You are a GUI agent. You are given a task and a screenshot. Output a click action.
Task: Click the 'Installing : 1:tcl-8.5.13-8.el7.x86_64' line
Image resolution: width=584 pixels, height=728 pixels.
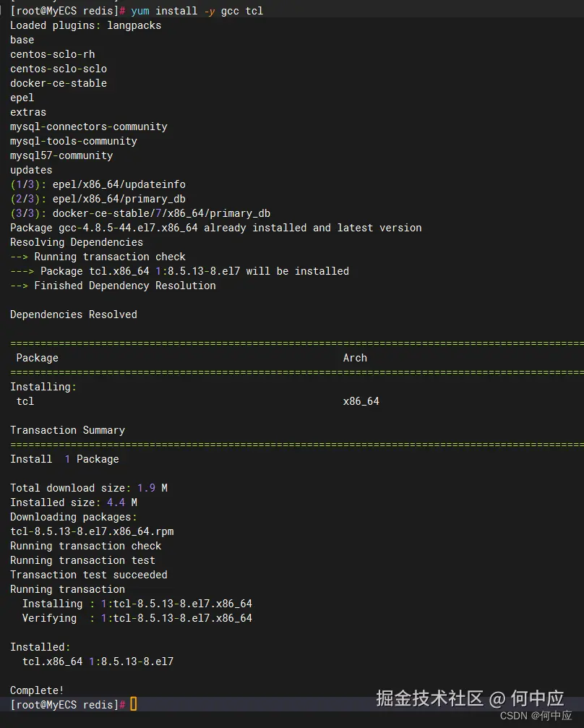pos(137,603)
